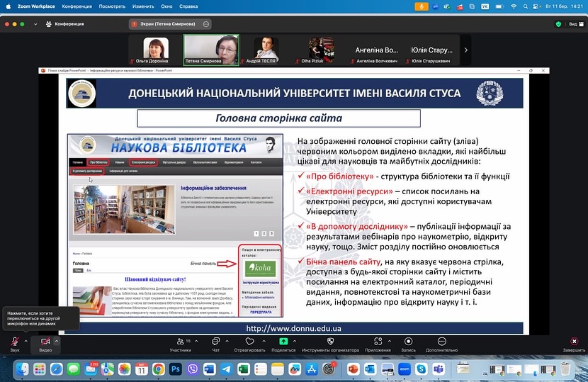Open PowerPoint in the Dock
The width and height of the screenshot is (588, 382).
pos(353,369)
